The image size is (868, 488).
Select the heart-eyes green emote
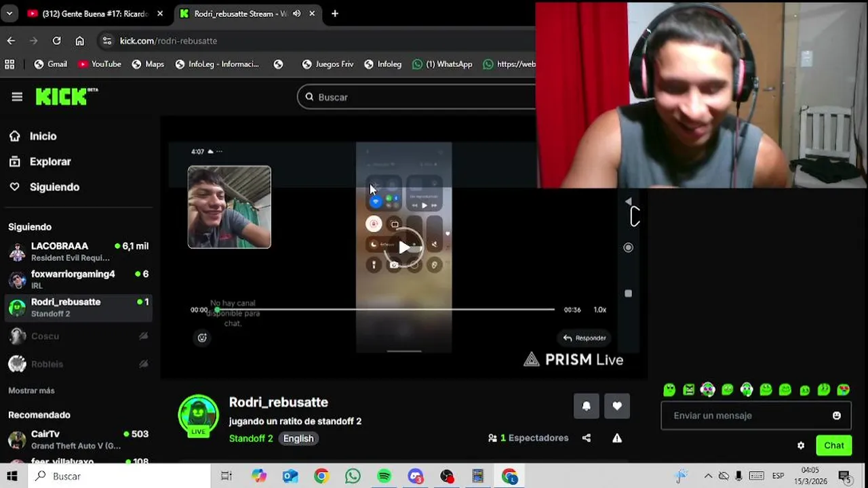pyautogui.click(x=844, y=389)
